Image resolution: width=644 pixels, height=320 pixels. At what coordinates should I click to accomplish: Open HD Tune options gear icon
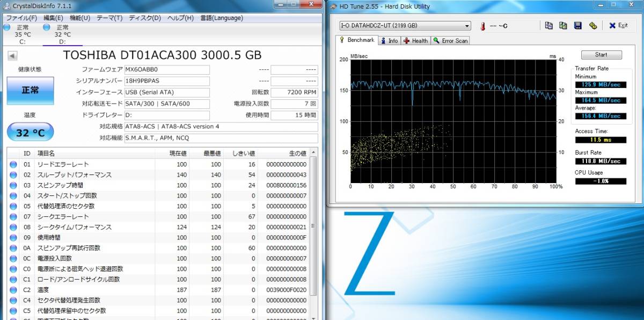point(593,25)
